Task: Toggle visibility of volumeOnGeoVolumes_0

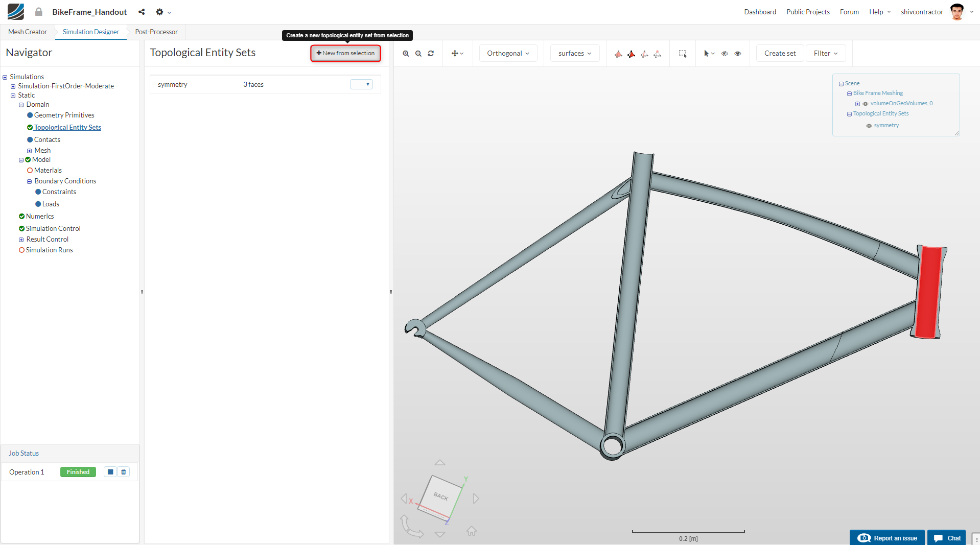Action: click(x=866, y=103)
